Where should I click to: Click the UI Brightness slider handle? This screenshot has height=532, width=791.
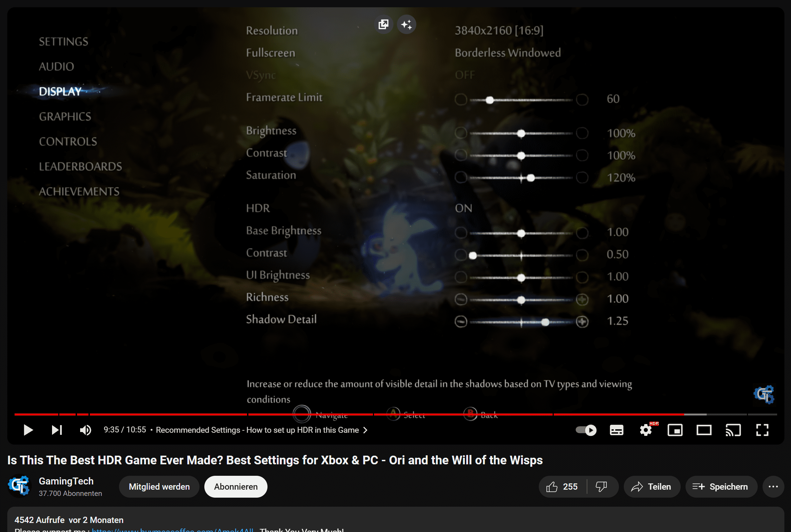click(x=521, y=278)
